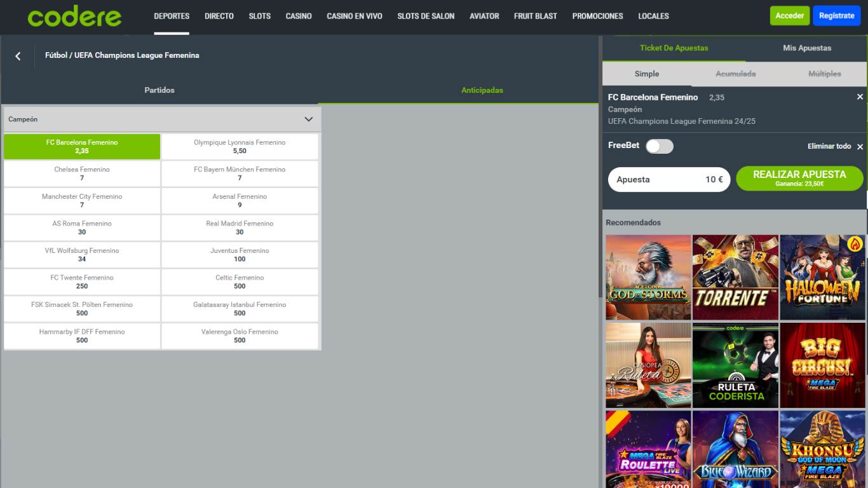Click the Acceder button
This screenshot has height=488, width=868.
coord(790,16)
